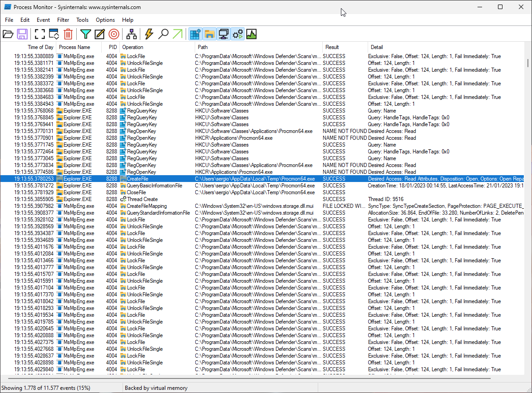The height and width of the screenshot is (393, 532).
Task: Select the Thread Create event row
Action: click(x=262, y=199)
